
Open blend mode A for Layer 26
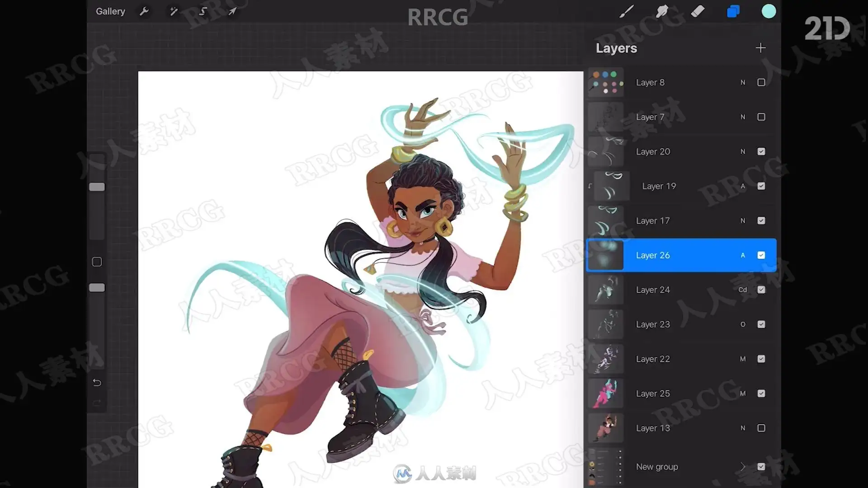click(743, 255)
